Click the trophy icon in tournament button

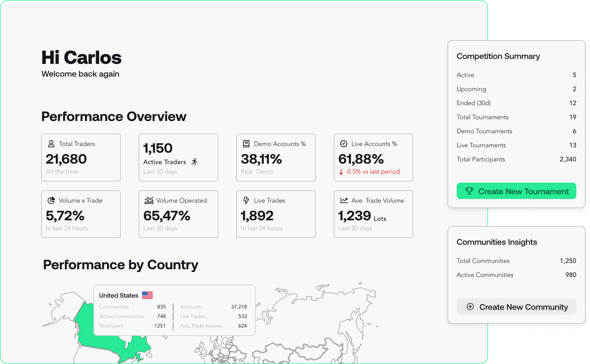[x=470, y=191]
